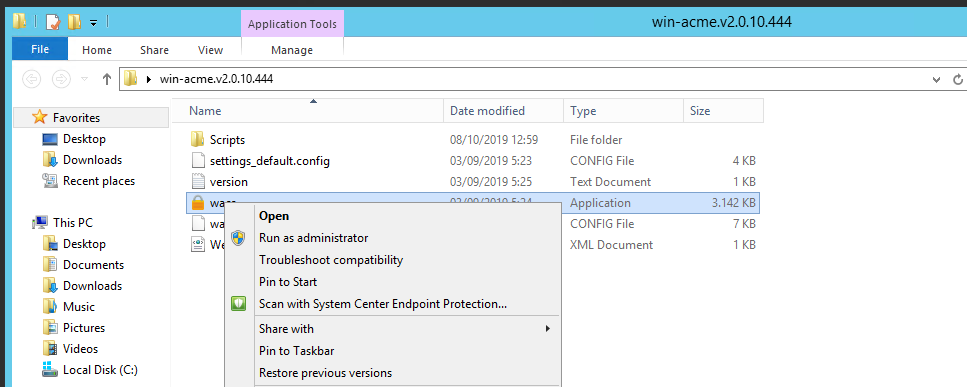
Task: Click the Music folder icon
Action: (50, 306)
